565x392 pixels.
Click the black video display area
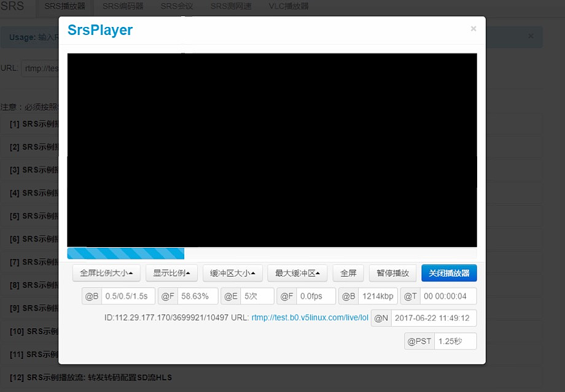click(x=271, y=150)
